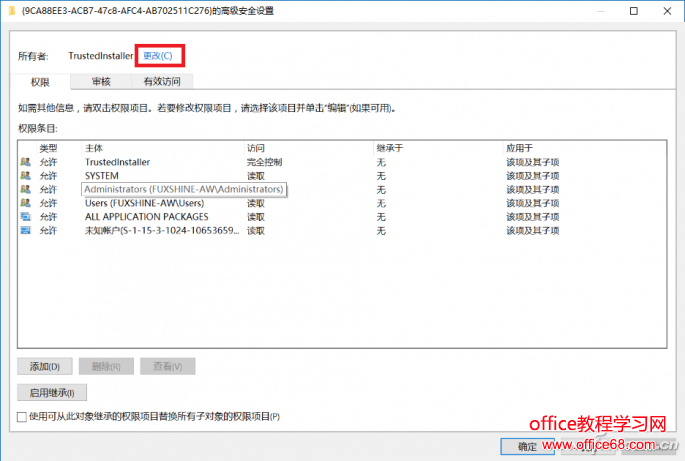Click the SYSTEM row user-group icon
The height and width of the screenshot is (461, 685).
[25, 176]
